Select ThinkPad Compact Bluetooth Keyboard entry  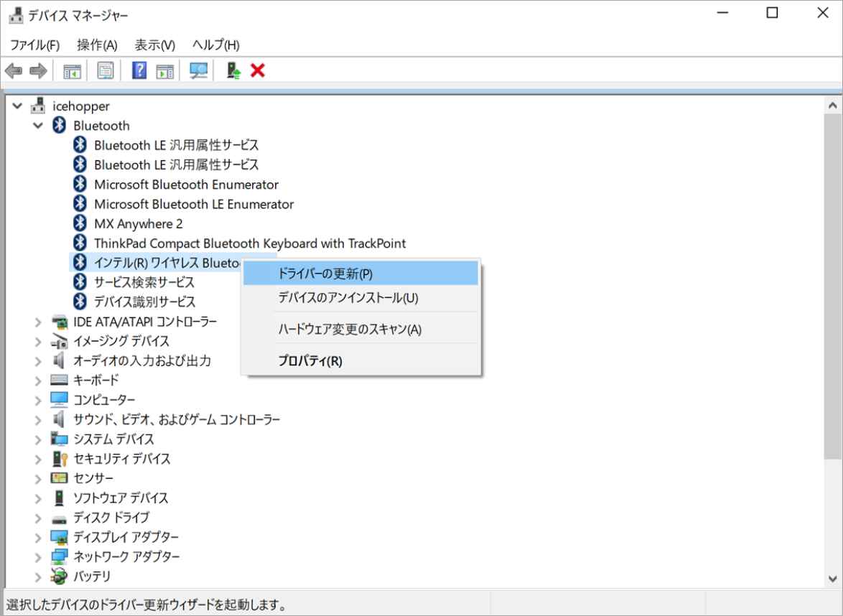[x=250, y=243]
